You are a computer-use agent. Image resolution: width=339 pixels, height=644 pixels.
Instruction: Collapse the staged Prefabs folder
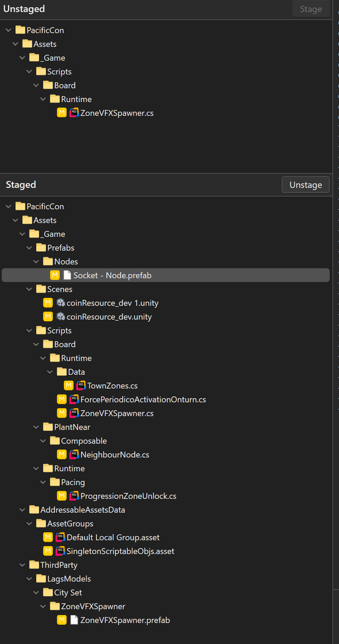[x=29, y=248]
